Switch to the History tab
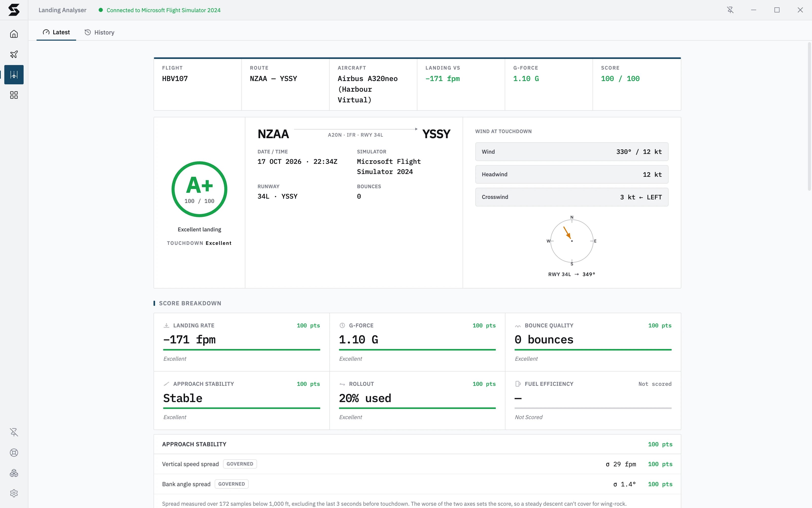The image size is (812, 508). (x=99, y=32)
